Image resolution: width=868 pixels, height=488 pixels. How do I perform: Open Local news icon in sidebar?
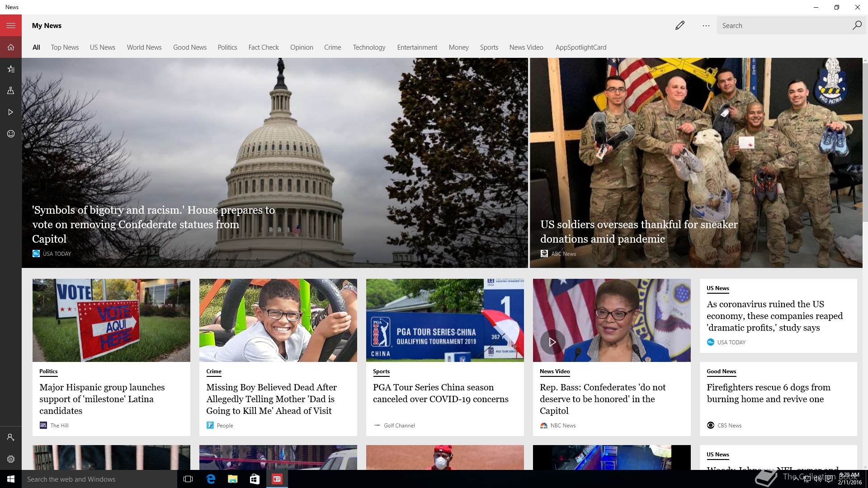[x=11, y=90]
